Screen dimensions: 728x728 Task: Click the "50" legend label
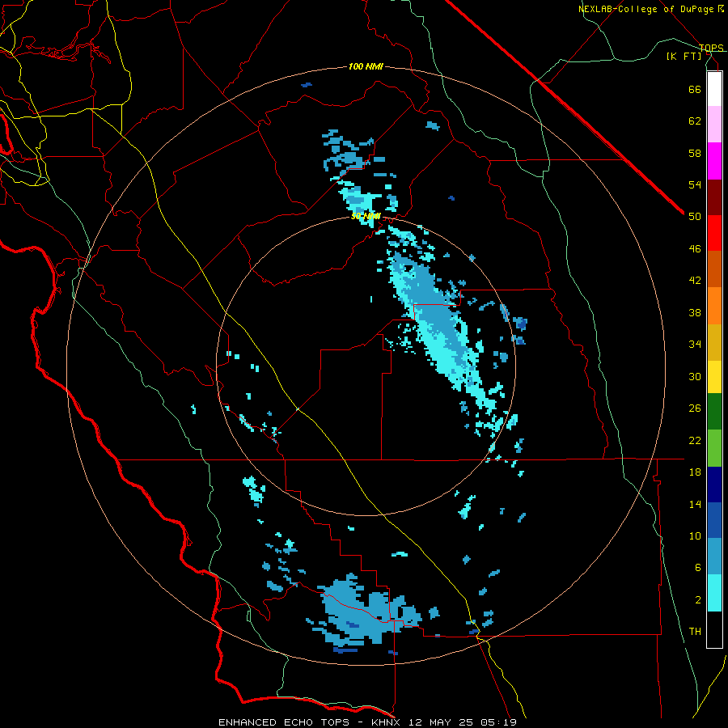click(x=695, y=217)
